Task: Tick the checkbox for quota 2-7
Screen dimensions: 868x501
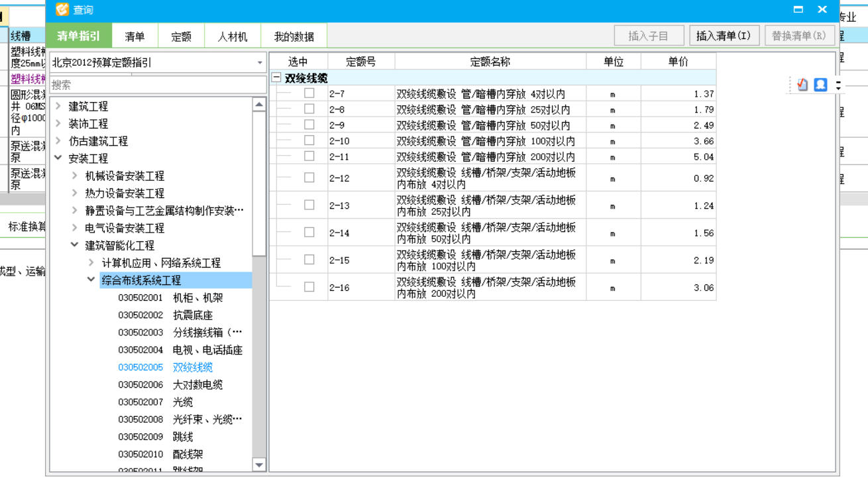Action: click(309, 93)
